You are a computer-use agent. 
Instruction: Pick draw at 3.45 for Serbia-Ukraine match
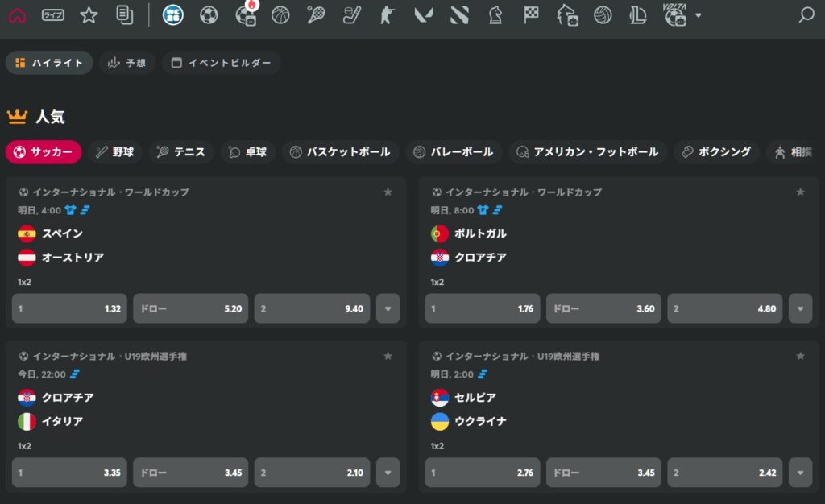603,473
